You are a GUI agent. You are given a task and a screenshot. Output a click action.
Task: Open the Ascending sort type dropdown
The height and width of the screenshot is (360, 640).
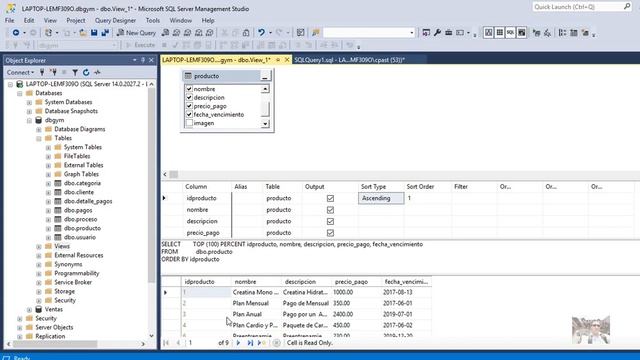coord(381,198)
